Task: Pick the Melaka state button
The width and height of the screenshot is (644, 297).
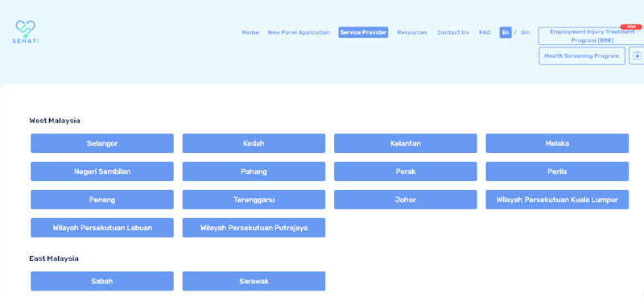Action: 557,143
